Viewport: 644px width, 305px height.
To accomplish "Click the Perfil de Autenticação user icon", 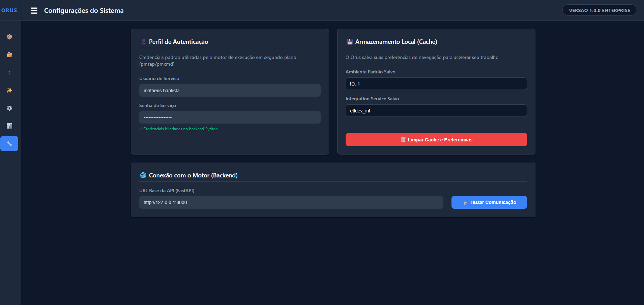I will click(143, 42).
